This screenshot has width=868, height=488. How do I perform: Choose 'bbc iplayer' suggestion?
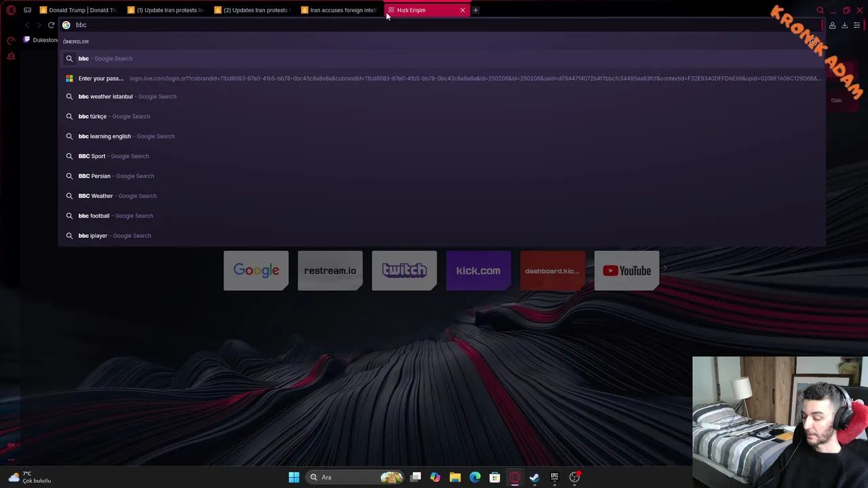point(442,235)
